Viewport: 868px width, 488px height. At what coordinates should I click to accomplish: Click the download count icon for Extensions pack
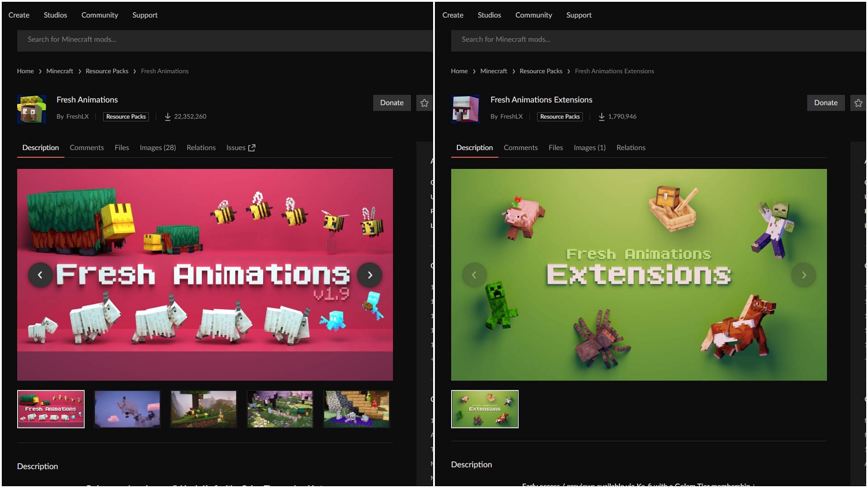601,117
